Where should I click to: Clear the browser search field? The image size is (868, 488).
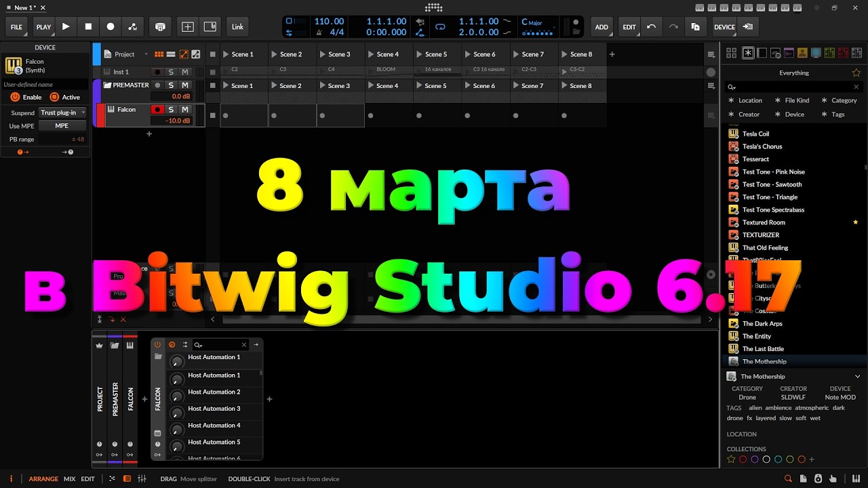856,87
